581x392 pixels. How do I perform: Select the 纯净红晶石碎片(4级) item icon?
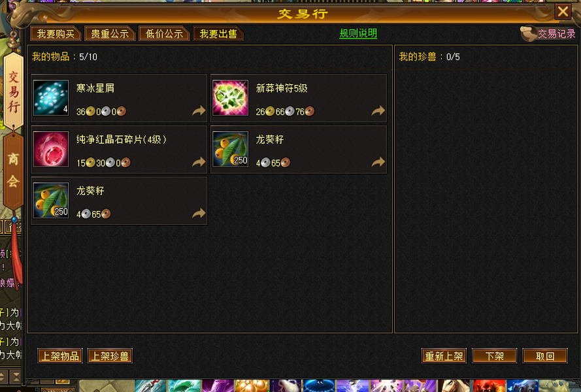click(x=51, y=149)
